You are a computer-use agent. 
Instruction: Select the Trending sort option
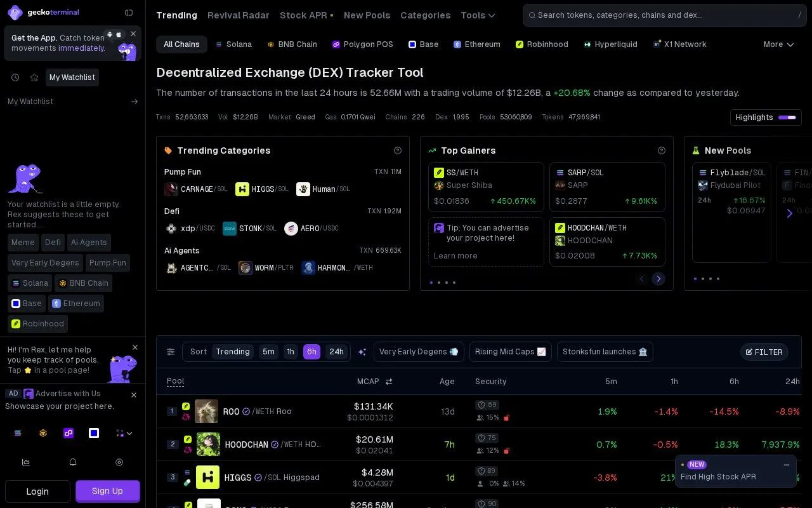[233, 352]
